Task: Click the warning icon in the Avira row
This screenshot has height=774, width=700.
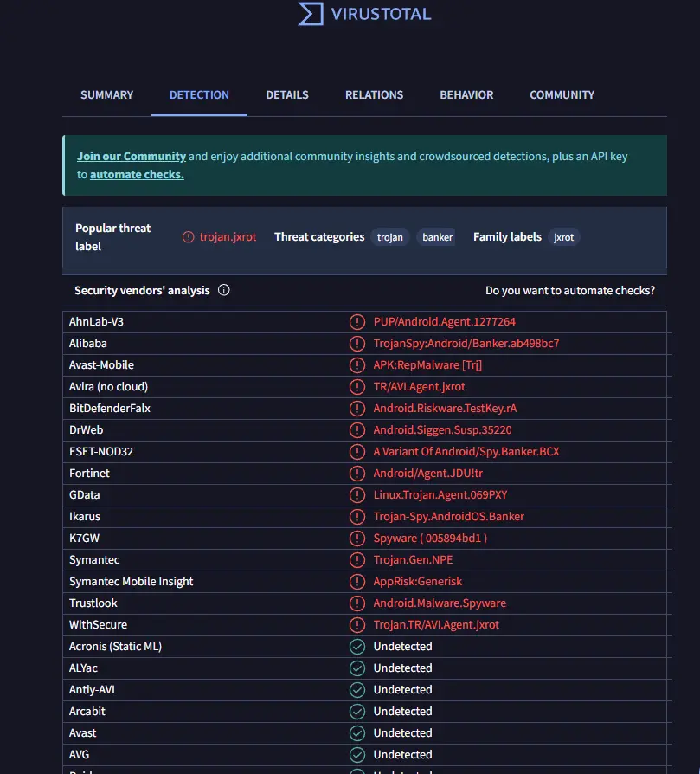Action: pyautogui.click(x=357, y=386)
